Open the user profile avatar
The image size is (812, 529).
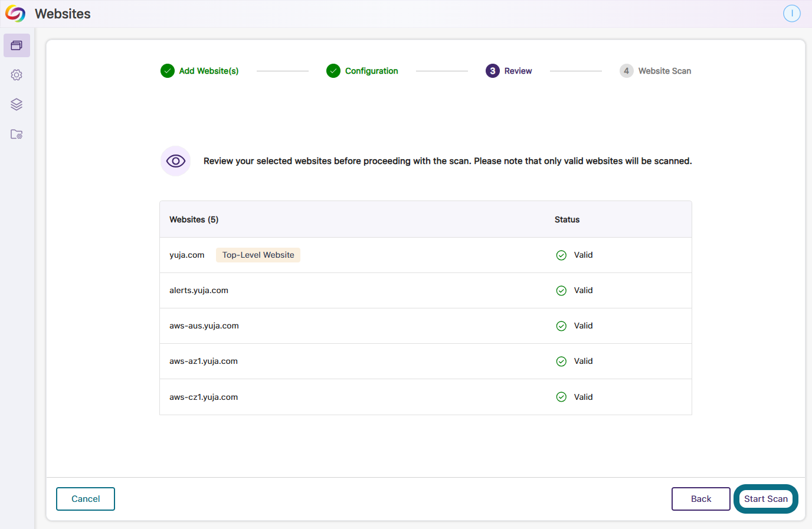coord(792,13)
